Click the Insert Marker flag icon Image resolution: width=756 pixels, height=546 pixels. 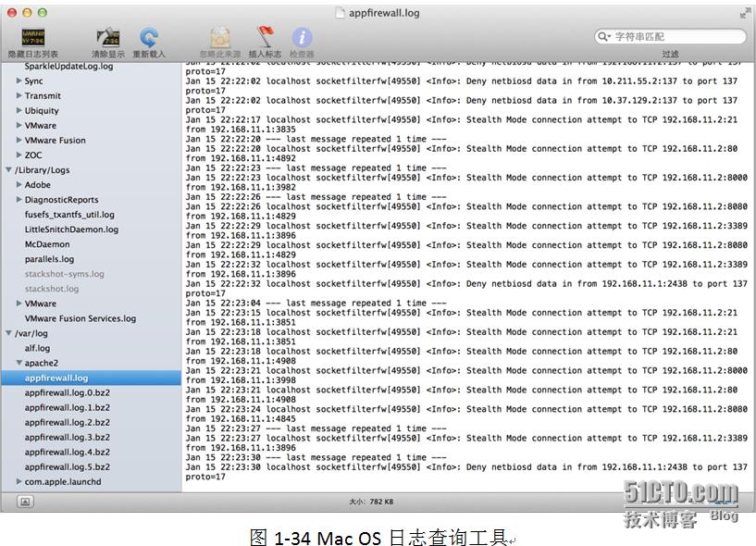tap(265, 36)
